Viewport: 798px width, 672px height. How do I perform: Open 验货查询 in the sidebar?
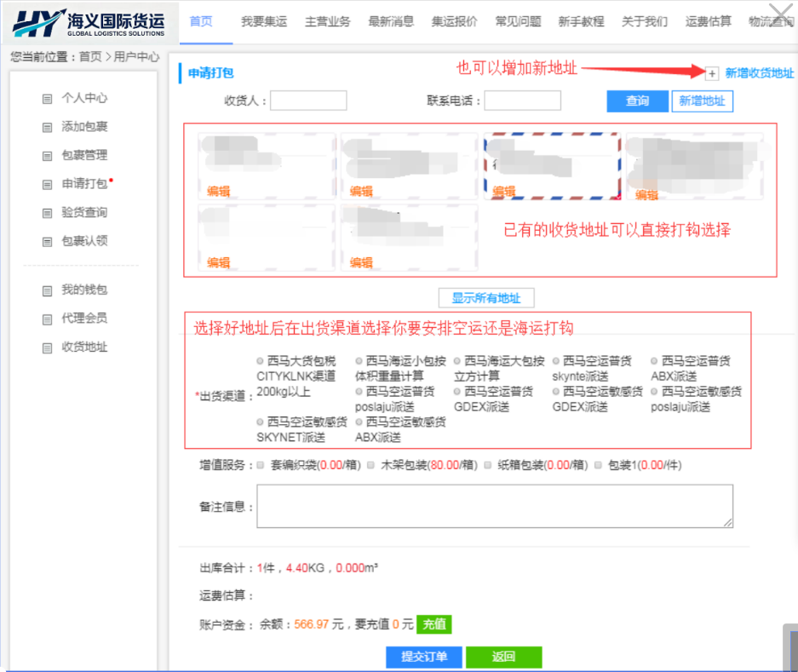(84, 212)
